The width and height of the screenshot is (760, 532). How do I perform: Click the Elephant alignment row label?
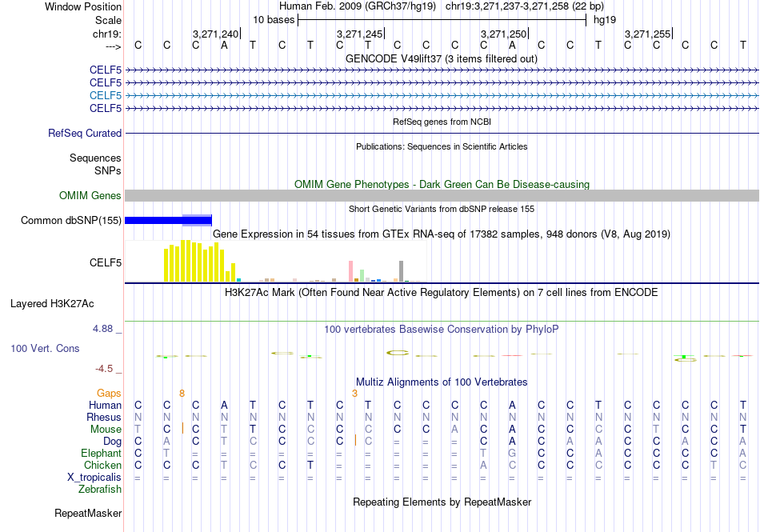101,454
